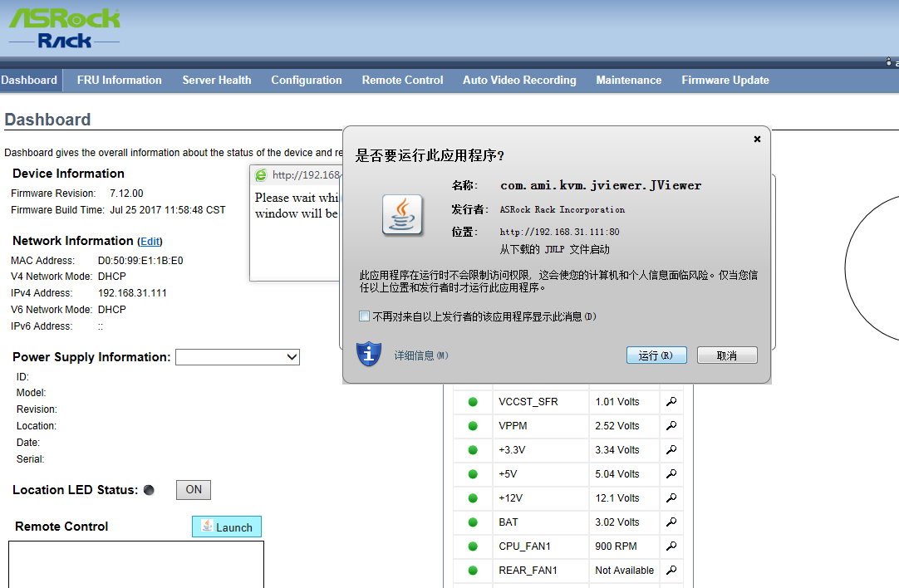Screen dimensions: 899x588
Task: Open the 详细信息(M) more information link
Action: pyautogui.click(x=420, y=355)
